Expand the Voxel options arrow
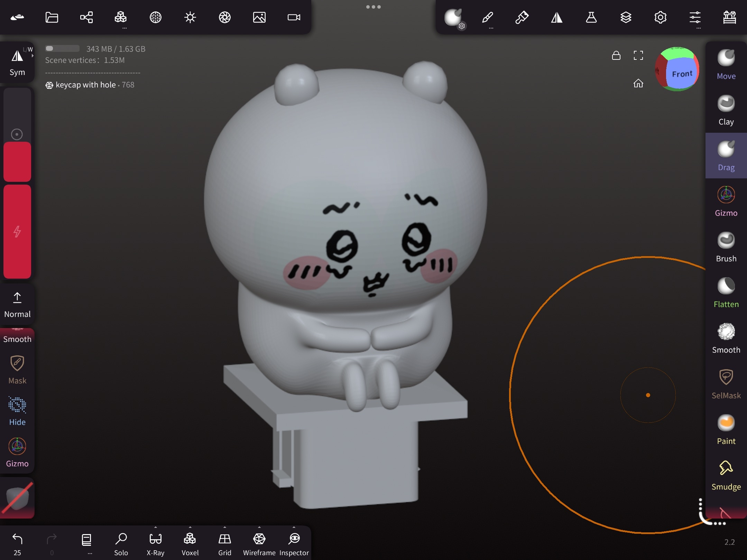Screen dimensions: 747x560 click(x=190, y=528)
